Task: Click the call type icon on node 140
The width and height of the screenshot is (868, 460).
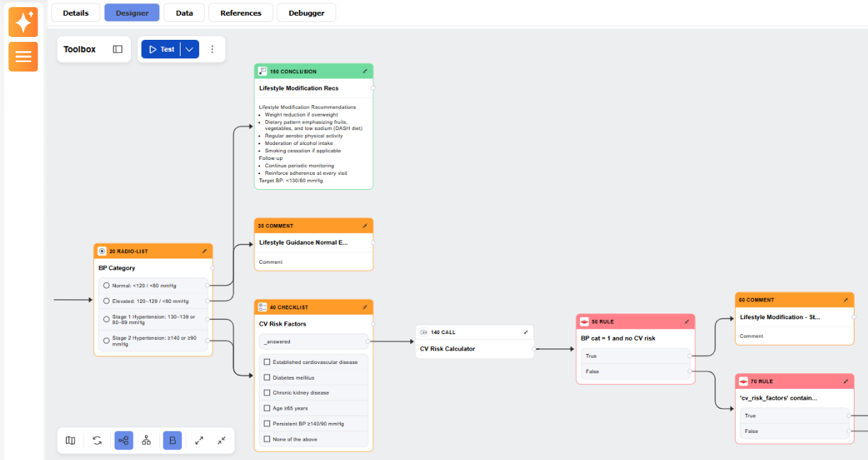Action: [424, 332]
